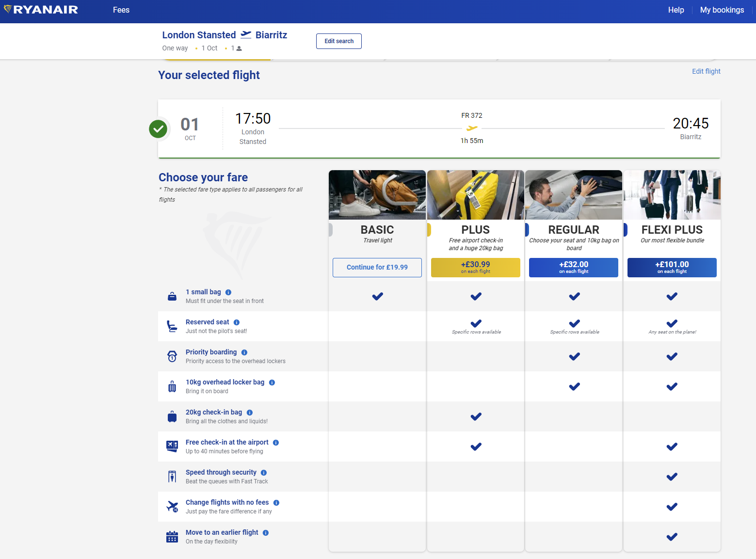The height and width of the screenshot is (559, 756).
Task: Click the 'One way' trip type text
Action: [175, 48]
